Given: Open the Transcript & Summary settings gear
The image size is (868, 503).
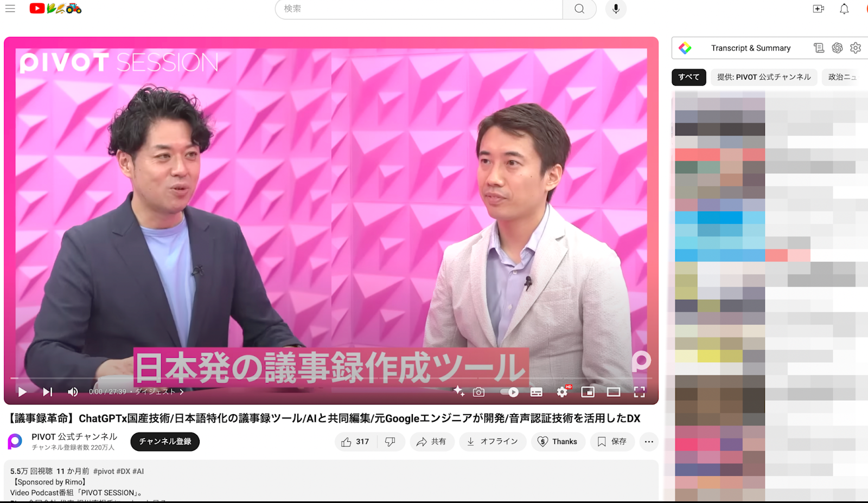Looking at the screenshot, I should (x=856, y=48).
